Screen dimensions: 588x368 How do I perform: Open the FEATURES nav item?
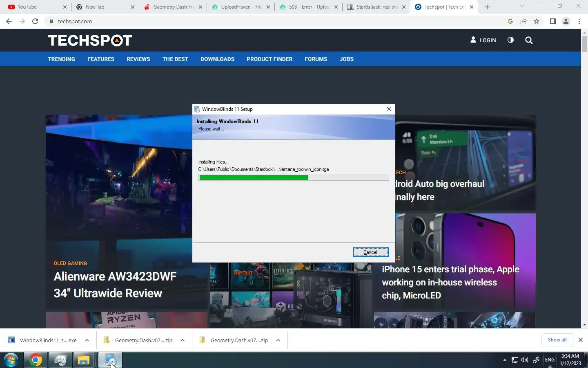pos(101,59)
